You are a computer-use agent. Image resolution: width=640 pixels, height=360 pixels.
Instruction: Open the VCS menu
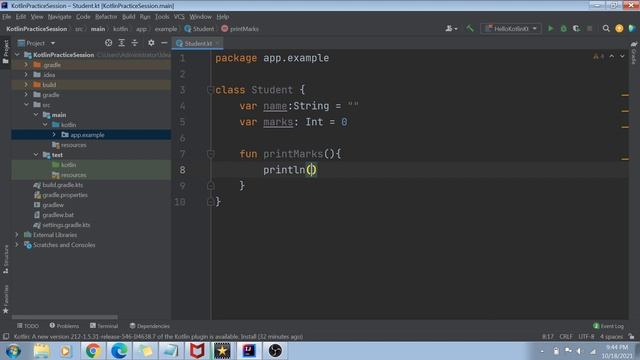point(179,17)
